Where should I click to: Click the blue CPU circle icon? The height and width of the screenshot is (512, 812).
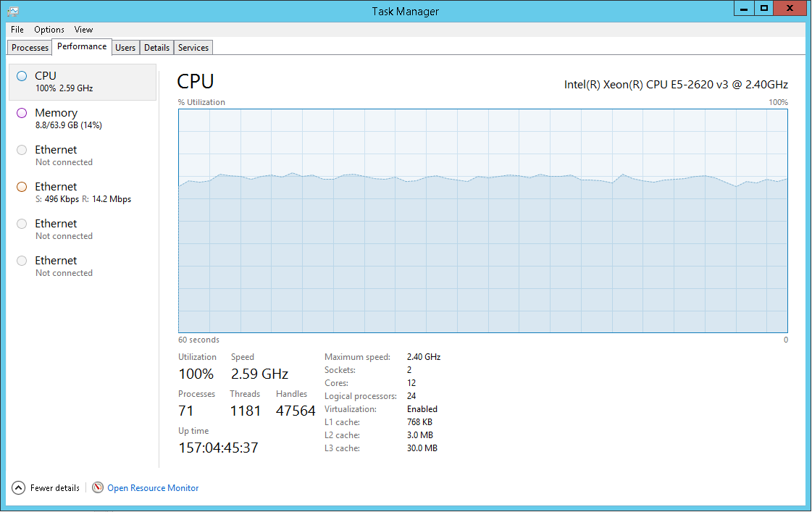click(22, 76)
